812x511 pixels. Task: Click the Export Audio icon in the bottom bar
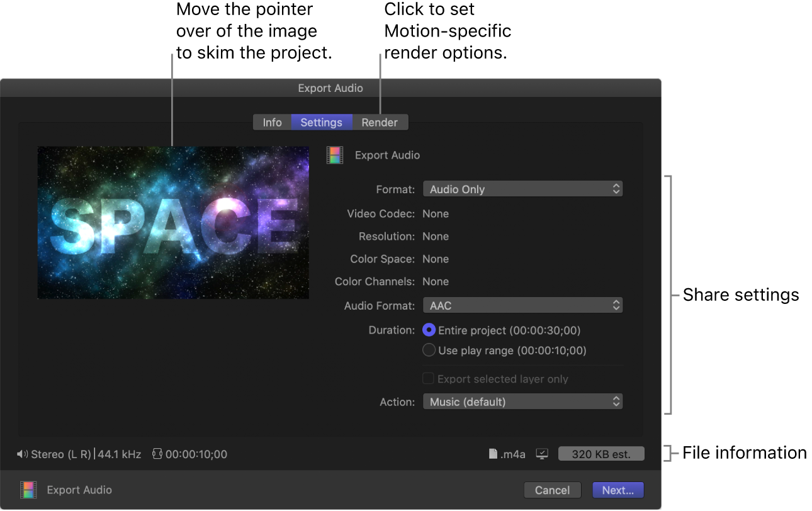coord(28,490)
